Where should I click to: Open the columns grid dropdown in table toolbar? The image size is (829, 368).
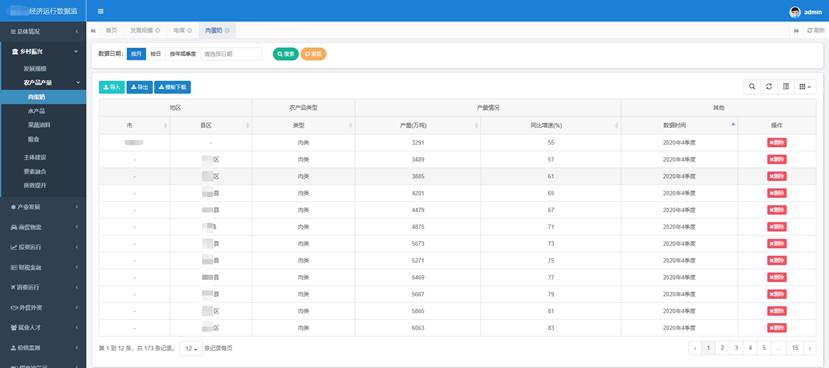pyautogui.click(x=805, y=87)
